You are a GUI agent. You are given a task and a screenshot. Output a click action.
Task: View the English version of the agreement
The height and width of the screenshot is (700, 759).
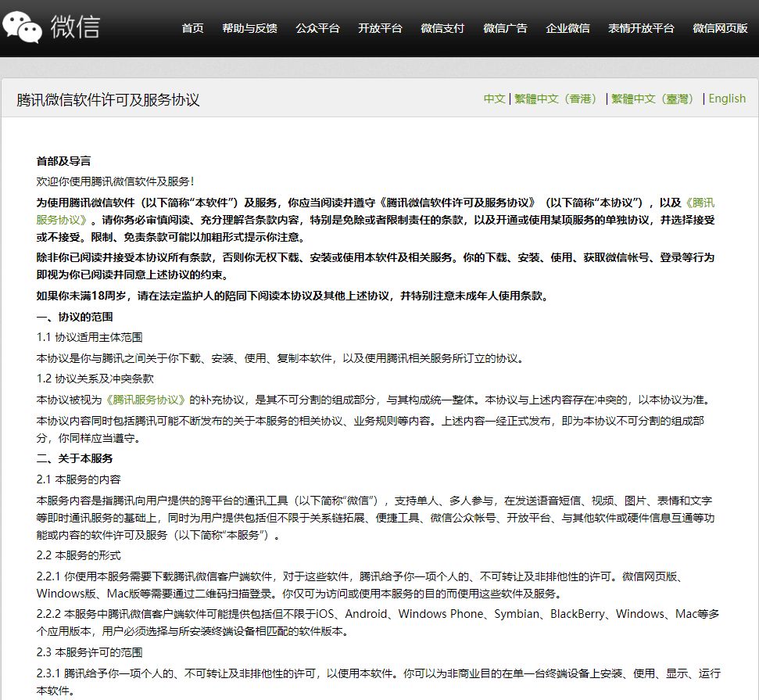tap(727, 99)
